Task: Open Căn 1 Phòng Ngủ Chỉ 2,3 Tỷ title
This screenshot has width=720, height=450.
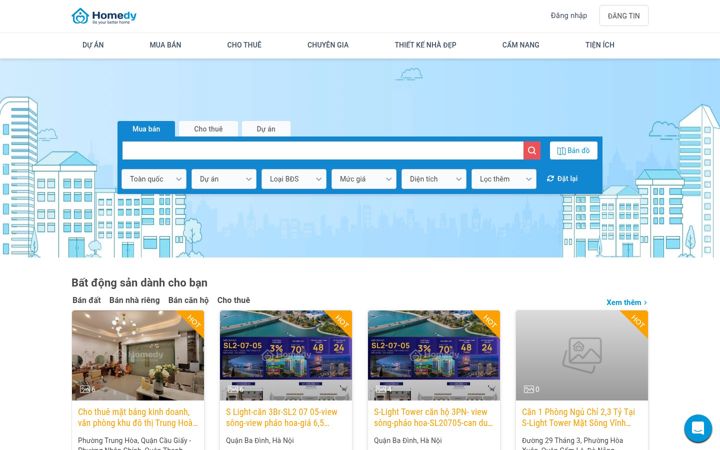Action: tap(579, 417)
